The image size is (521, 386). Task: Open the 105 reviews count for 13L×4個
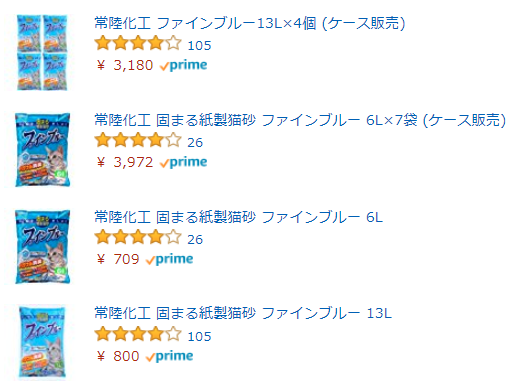coord(199,46)
